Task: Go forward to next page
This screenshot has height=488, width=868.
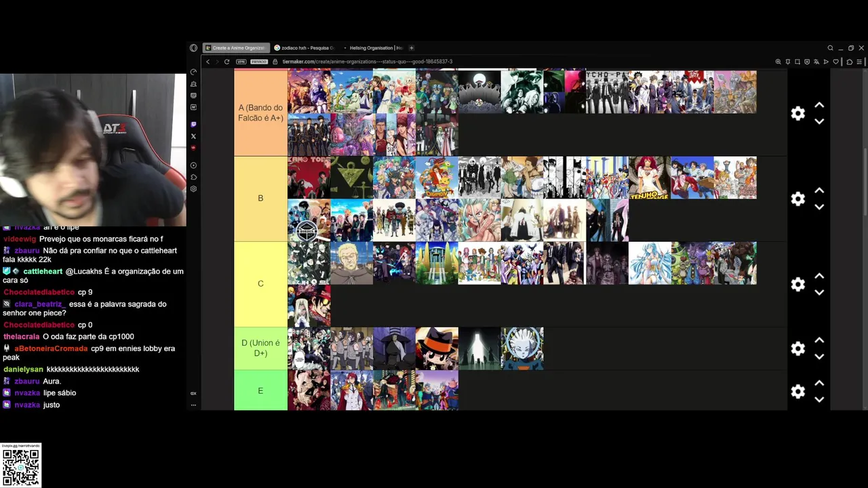Action: point(217,62)
